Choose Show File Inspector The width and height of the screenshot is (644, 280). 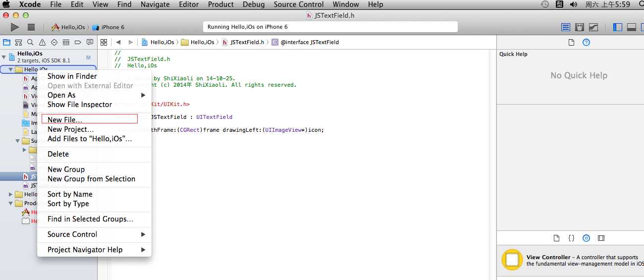point(94,105)
